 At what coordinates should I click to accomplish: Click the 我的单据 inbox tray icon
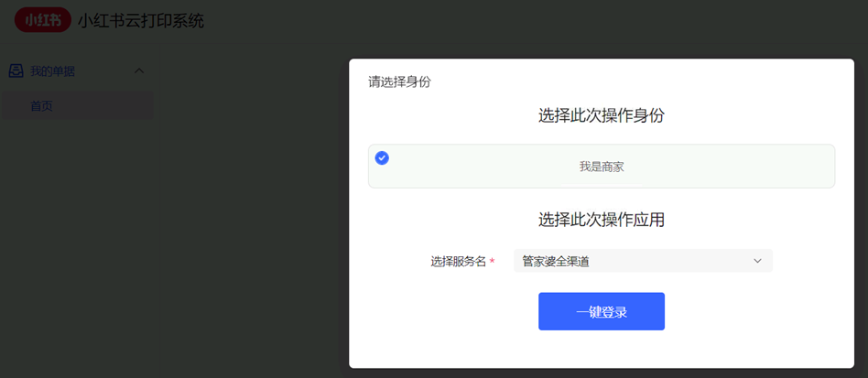point(16,70)
